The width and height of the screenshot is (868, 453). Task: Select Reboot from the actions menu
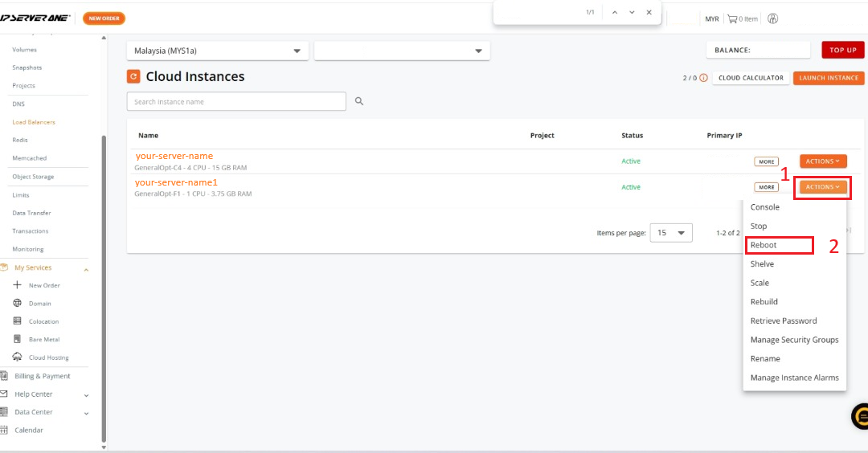[x=764, y=245]
